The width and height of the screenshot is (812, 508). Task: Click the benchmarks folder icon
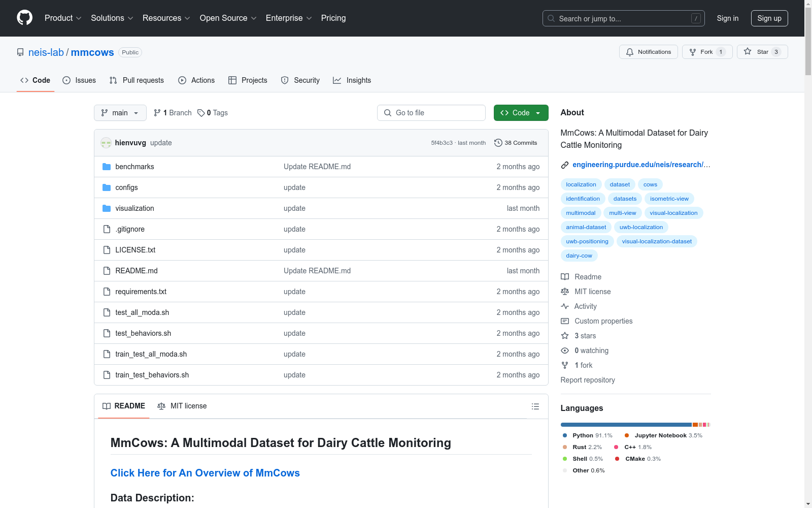[107, 167]
